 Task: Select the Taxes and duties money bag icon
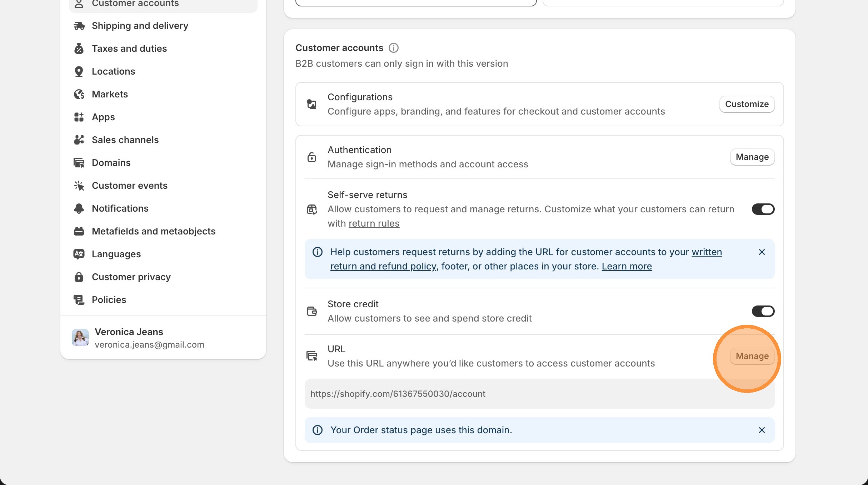pos(79,48)
